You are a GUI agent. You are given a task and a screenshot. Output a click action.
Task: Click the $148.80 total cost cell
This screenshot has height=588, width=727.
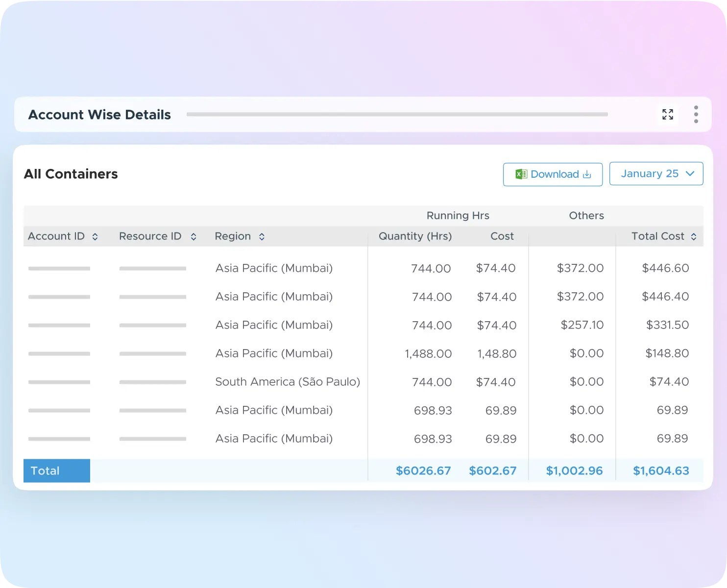pos(667,353)
